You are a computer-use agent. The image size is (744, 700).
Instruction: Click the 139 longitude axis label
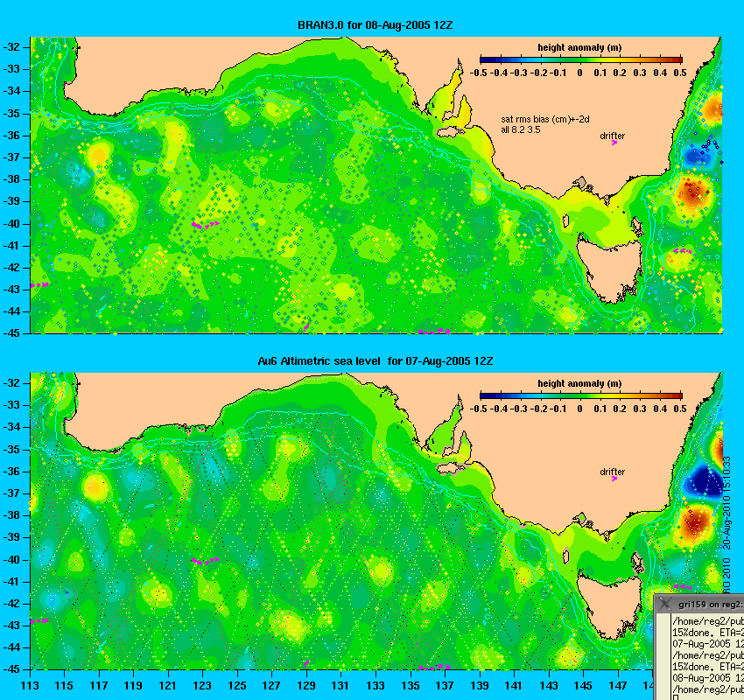click(x=480, y=686)
